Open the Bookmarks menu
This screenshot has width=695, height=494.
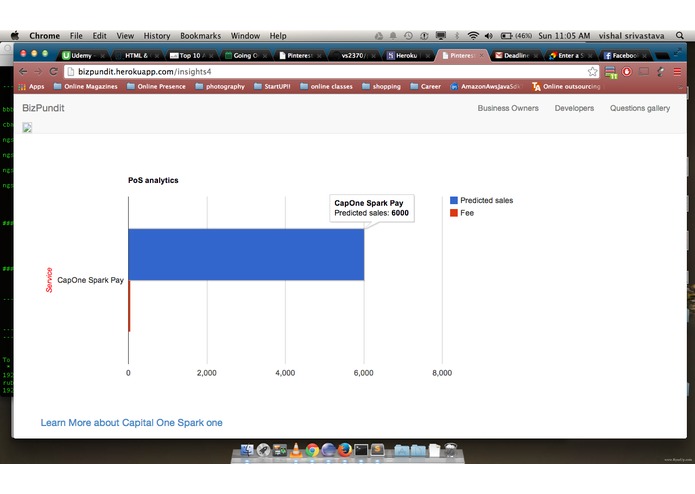(x=200, y=36)
